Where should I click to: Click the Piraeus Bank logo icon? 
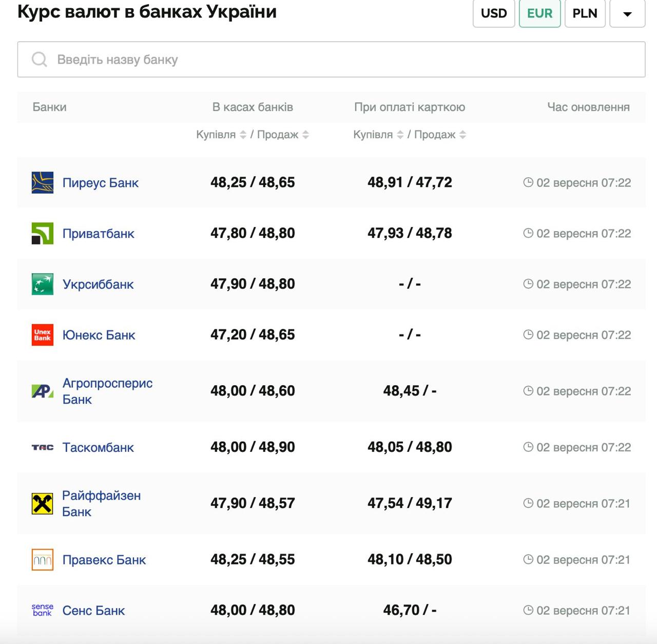click(x=43, y=183)
